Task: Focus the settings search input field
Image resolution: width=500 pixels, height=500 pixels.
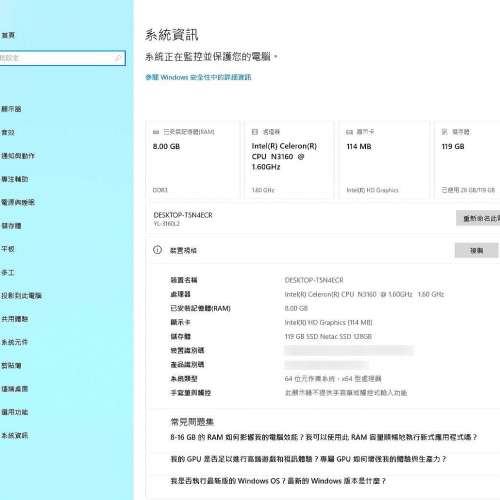Action: click(62, 58)
